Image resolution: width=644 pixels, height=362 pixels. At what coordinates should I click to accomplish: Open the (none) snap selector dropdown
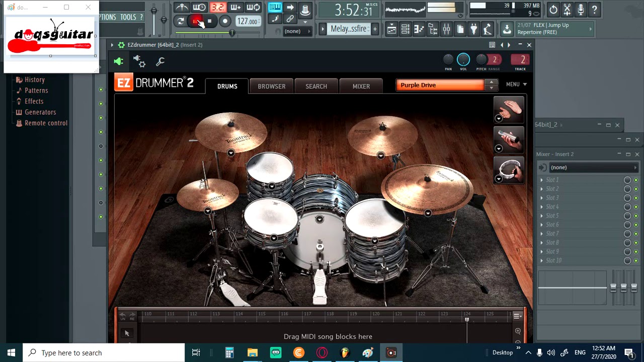297,31
